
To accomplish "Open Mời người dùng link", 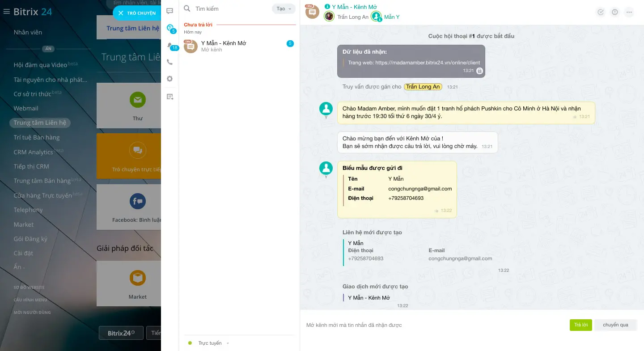I will click(x=32, y=313).
